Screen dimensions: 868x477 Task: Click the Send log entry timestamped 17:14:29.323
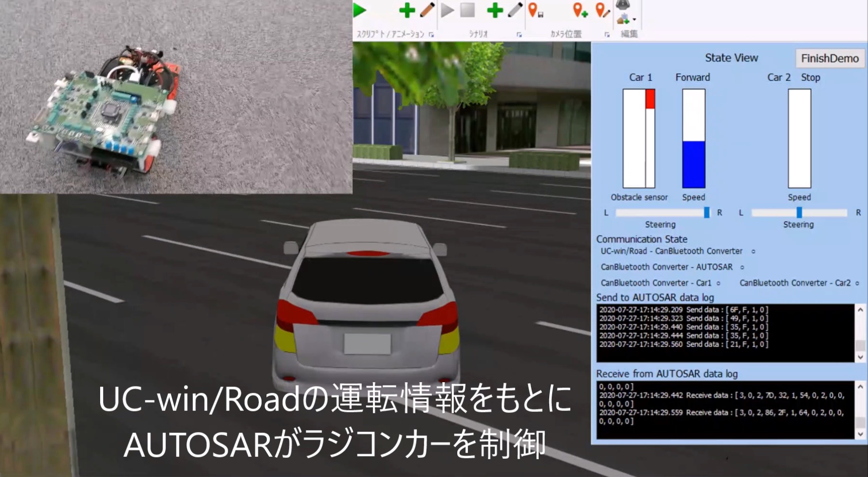click(683, 318)
